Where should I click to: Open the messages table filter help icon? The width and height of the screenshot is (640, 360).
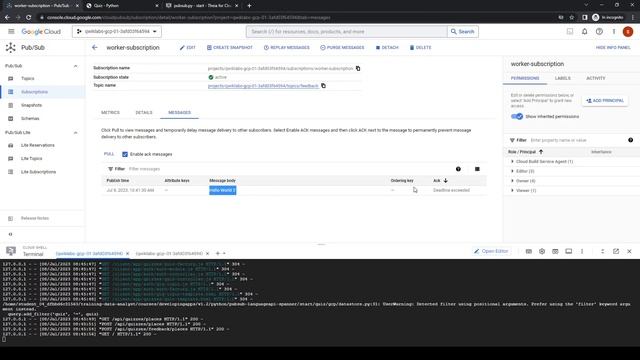click(458, 169)
